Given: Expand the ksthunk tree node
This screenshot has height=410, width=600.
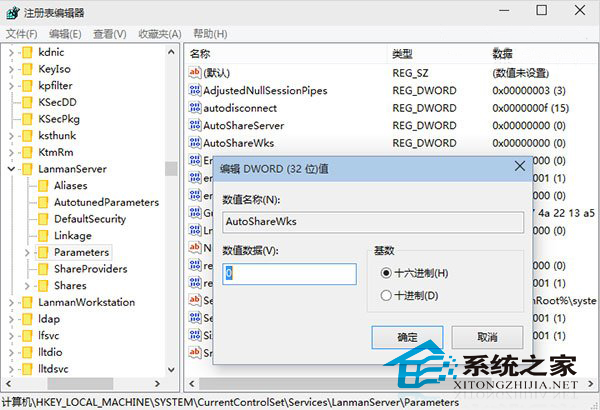Looking at the screenshot, I should [x=11, y=136].
